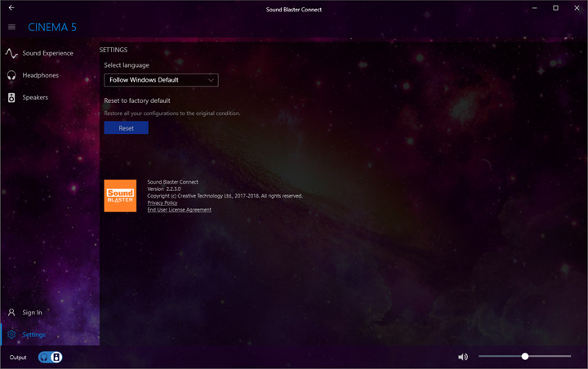Screen dimensions: 588x369
Task: Open the Sign In page
Action: 32,313
